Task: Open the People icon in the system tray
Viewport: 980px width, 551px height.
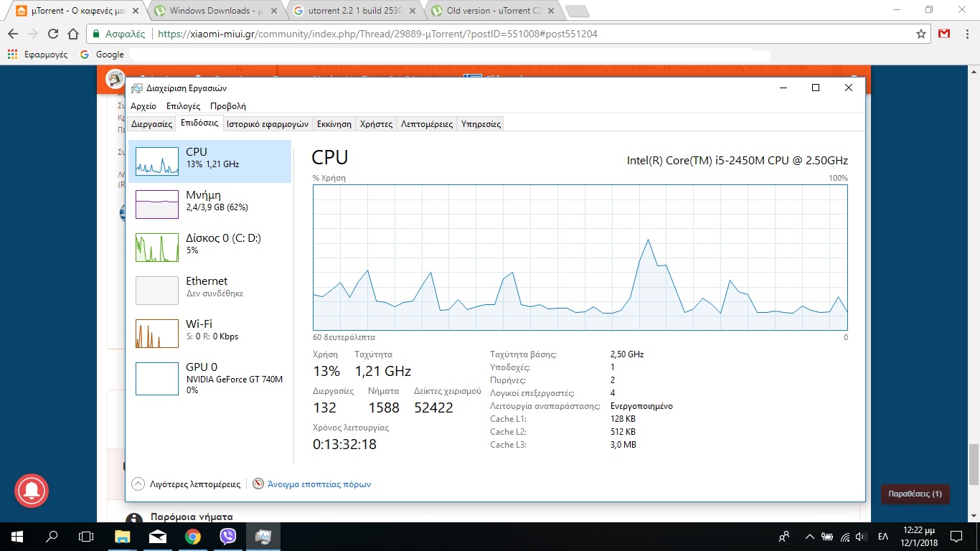Action: click(784, 536)
